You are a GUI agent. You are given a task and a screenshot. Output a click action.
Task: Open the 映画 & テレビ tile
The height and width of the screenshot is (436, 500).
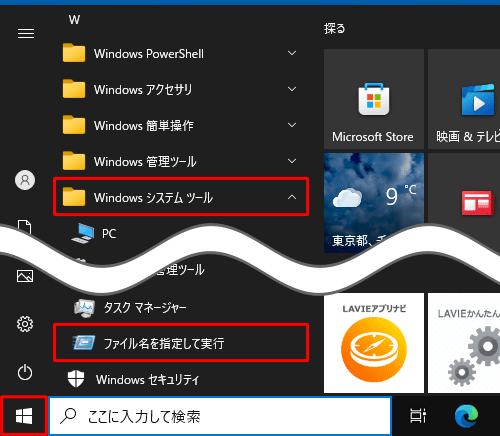[x=464, y=99]
